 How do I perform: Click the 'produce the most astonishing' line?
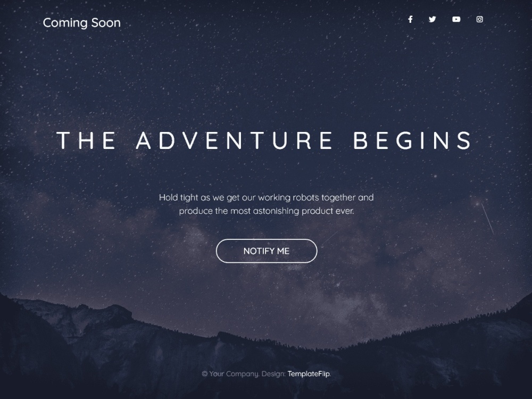(267, 211)
